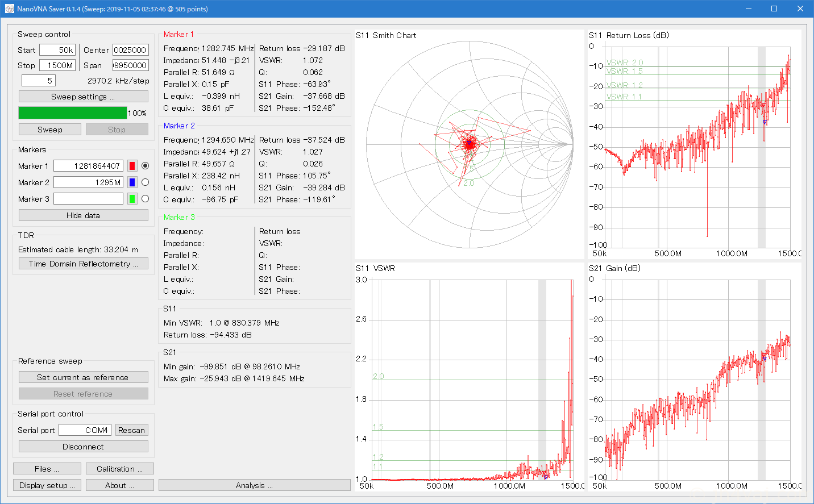Click the green "Marker 3" data heading
Screen dimensions: 814x504
tap(179, 217)
